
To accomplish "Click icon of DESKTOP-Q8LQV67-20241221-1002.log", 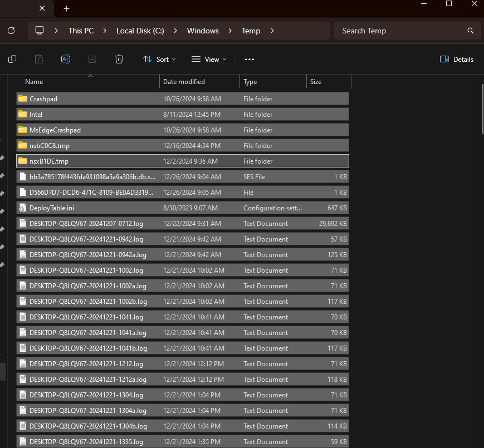I will point(22,270).
